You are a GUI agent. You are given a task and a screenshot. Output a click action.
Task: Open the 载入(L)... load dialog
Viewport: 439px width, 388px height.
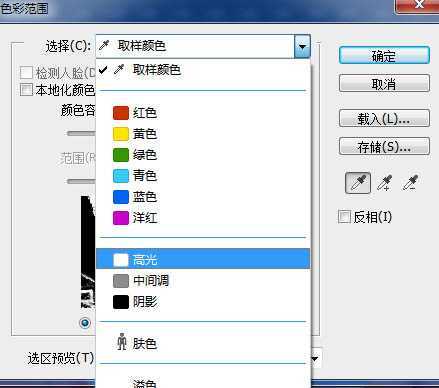pyautogui.click(x=384, y=118)
